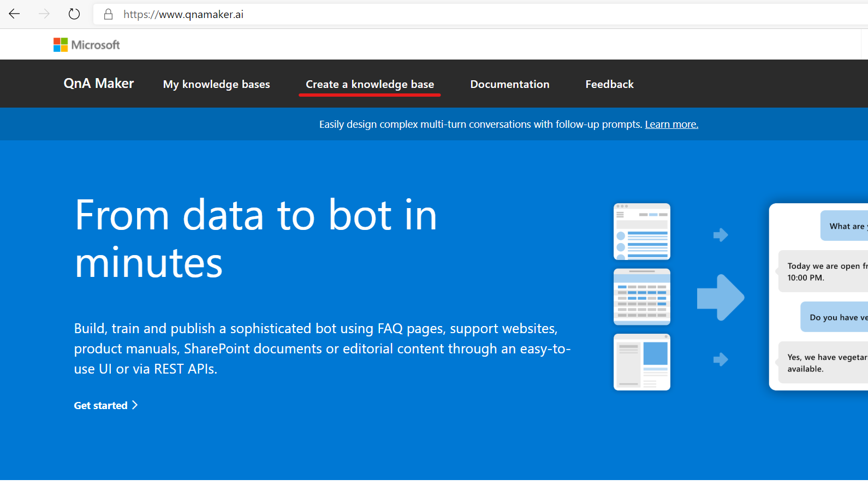Click the chevron next to Get started
The height and width of the screenshot is (485, 868).
[x=135, y=405]
